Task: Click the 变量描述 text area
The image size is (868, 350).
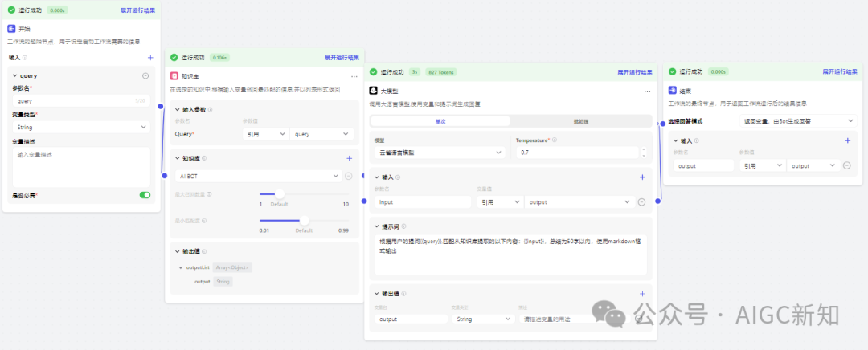Action: [81, 167]
